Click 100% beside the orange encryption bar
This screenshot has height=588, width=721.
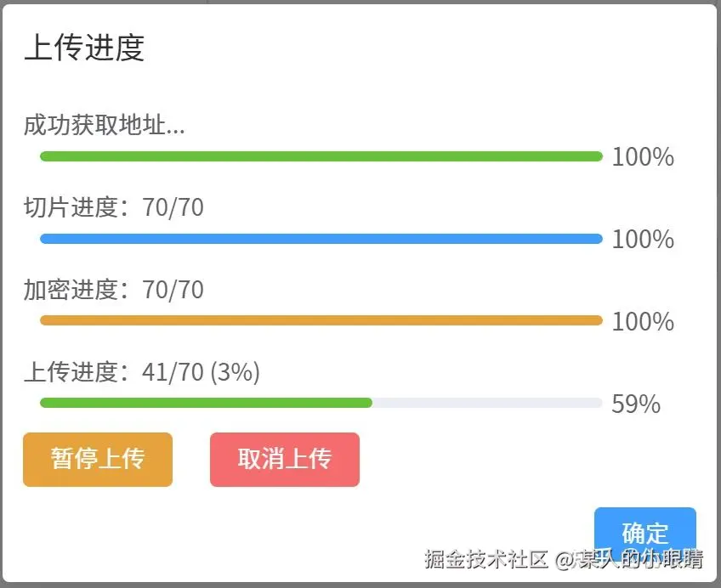point(643,322)
